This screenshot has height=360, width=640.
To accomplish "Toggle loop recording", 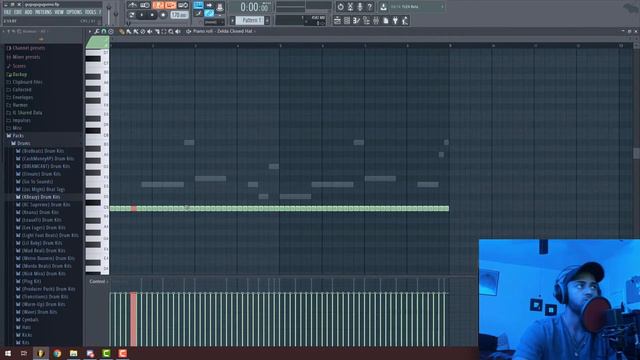I will point(183,5).
